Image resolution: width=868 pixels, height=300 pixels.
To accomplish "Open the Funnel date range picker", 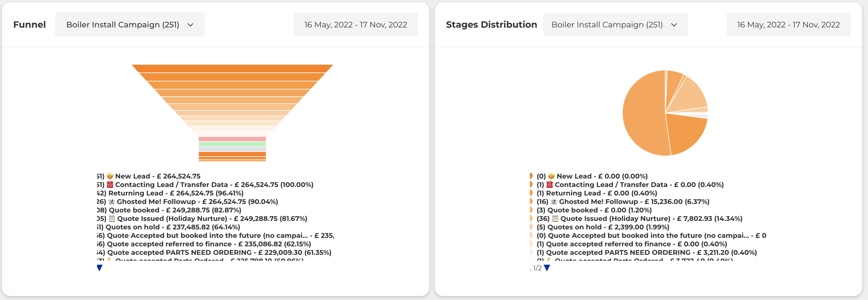I will tap(356, 25).
